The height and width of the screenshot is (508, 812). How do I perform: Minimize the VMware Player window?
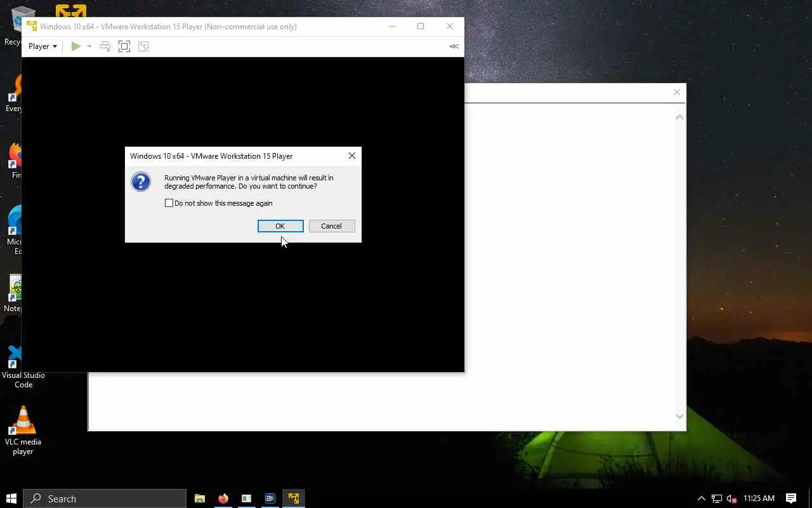pos(392,26)
